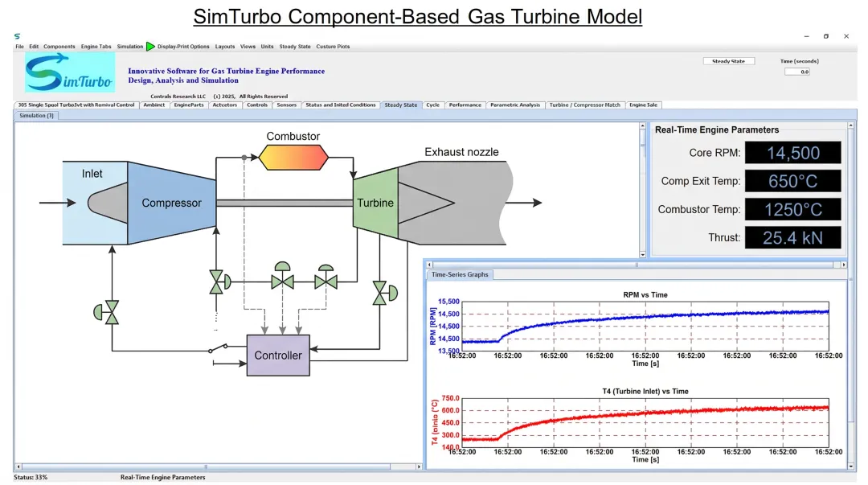The width and height of the screenshot is (868, 485).
Task: Switch to the Controls tab
Action: (x=257, y=105)
